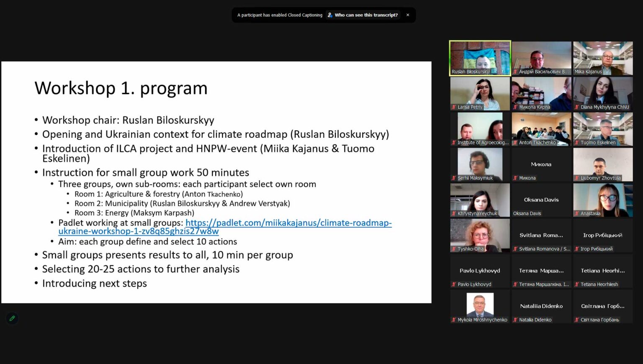Click muted mic icon on Тетяна Маршалкіна tile
Image resolution: width=643 pixels, height=364 pixels.
coord(515,285)
